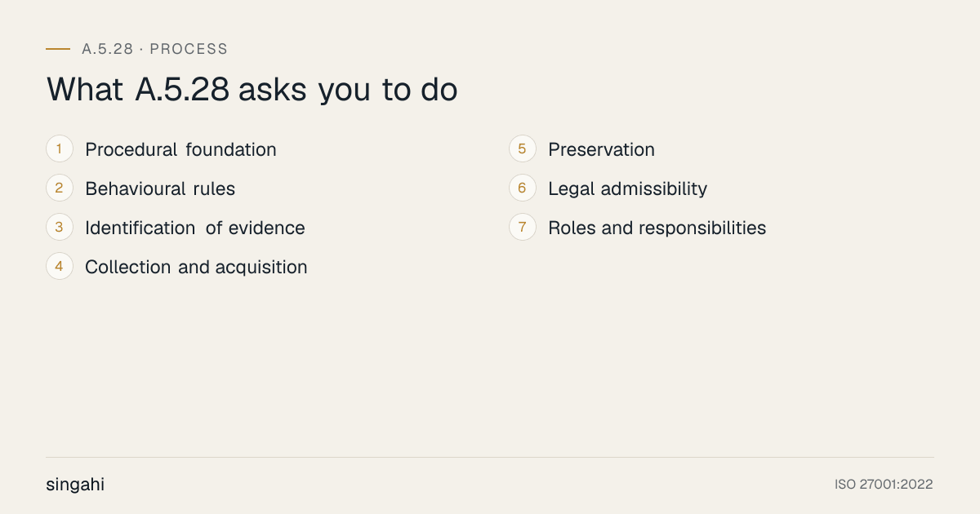Click the number 1 circle badge

60,149
